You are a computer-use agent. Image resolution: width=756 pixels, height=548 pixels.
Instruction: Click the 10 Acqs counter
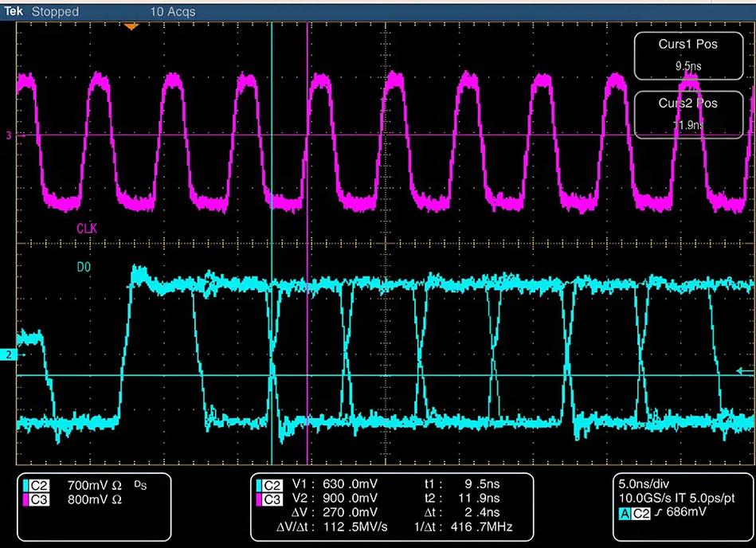tap(172, 12)
